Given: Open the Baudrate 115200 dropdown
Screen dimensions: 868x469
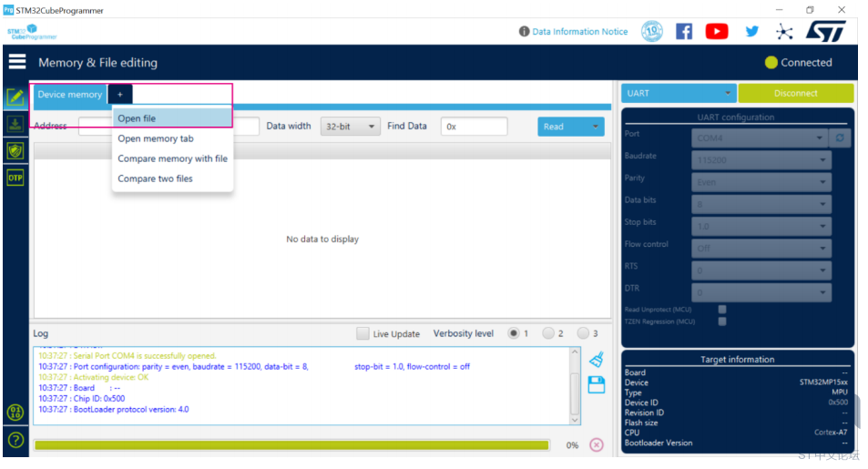Looking at the screenshot, I should coord(761,160).
